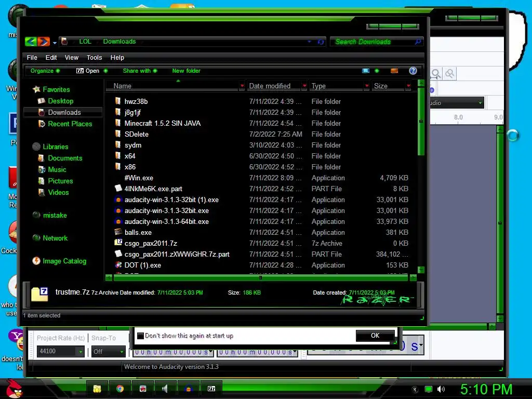Open the Tools menu
This screenshot has height=399, width=532.
(95, 58)
